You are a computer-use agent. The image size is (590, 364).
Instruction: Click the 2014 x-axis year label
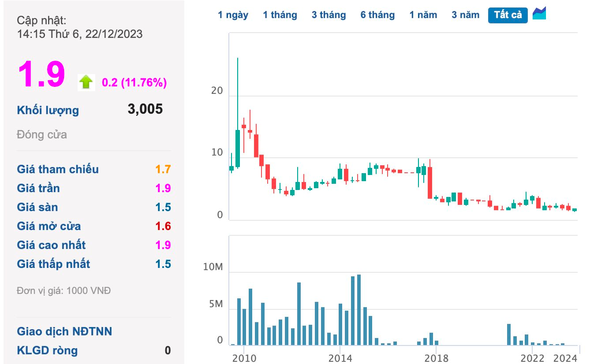[340, 358]
